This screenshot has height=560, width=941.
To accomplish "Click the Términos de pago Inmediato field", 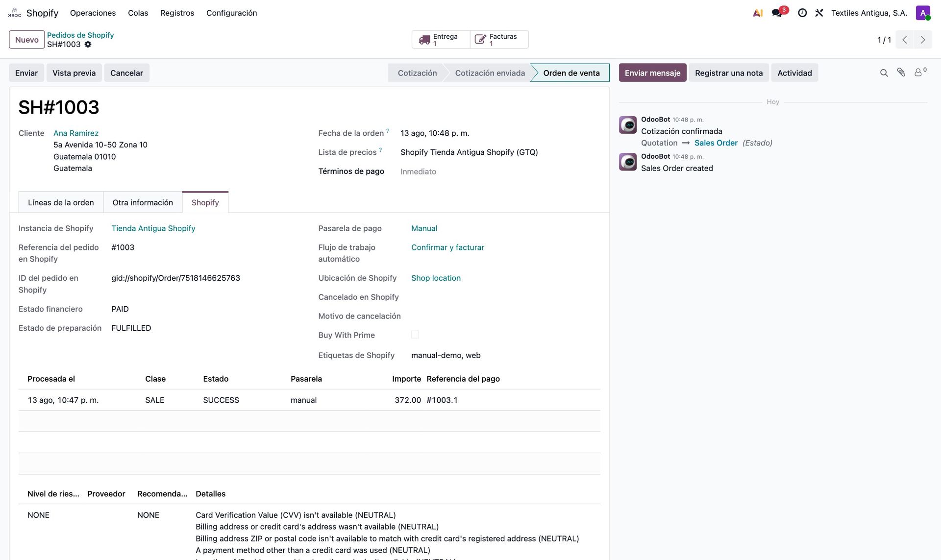I will coord(418,171).
